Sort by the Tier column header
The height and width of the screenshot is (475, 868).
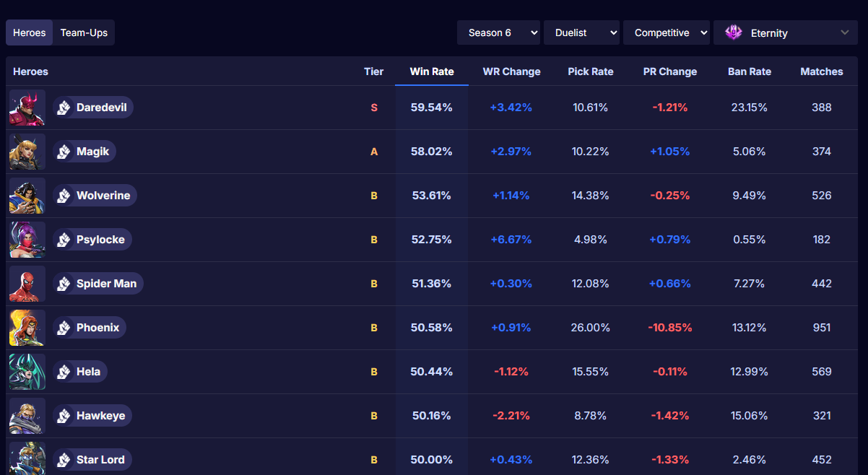click(374, 71)
